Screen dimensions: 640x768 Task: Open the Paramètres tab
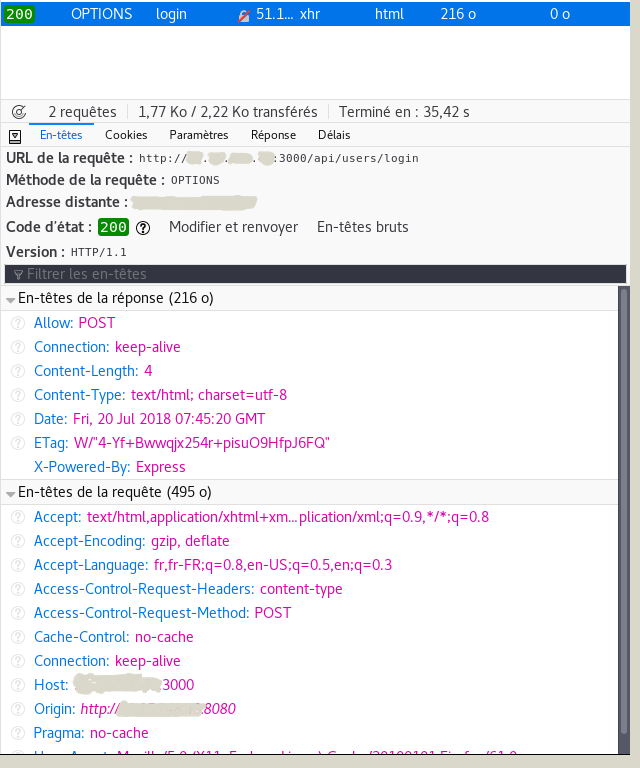pyautogui.click(x=199, y=135)
